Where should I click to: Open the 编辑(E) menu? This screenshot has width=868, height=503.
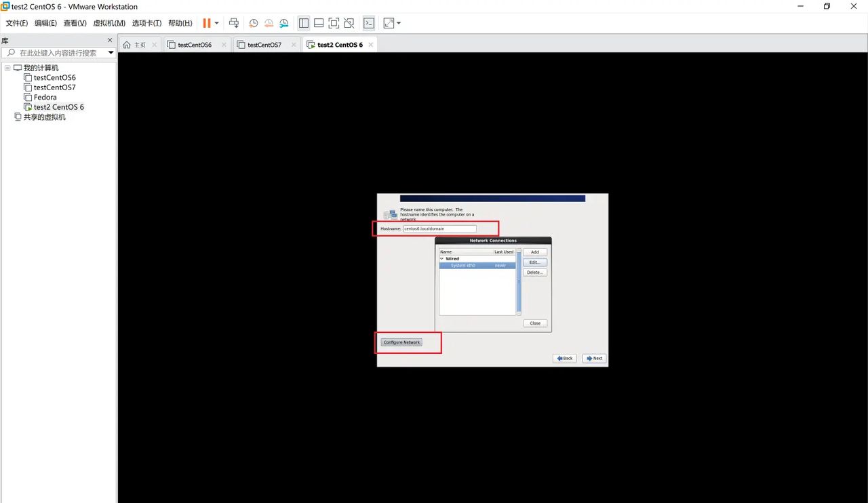(46, 23)
